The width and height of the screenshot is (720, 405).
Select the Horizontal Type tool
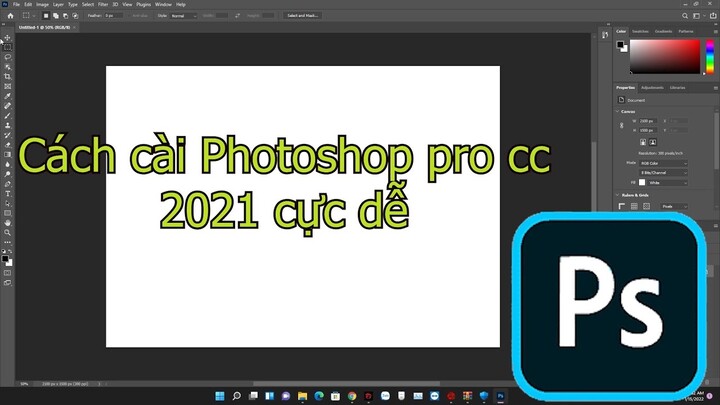7,194
